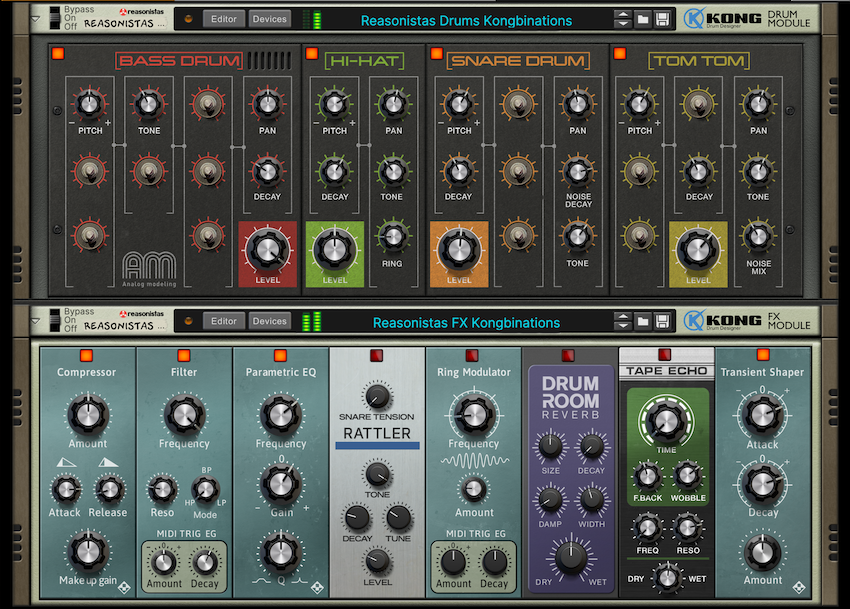
Task: Toggle the Bass Drum enable LED
Action: coord(58,53)
